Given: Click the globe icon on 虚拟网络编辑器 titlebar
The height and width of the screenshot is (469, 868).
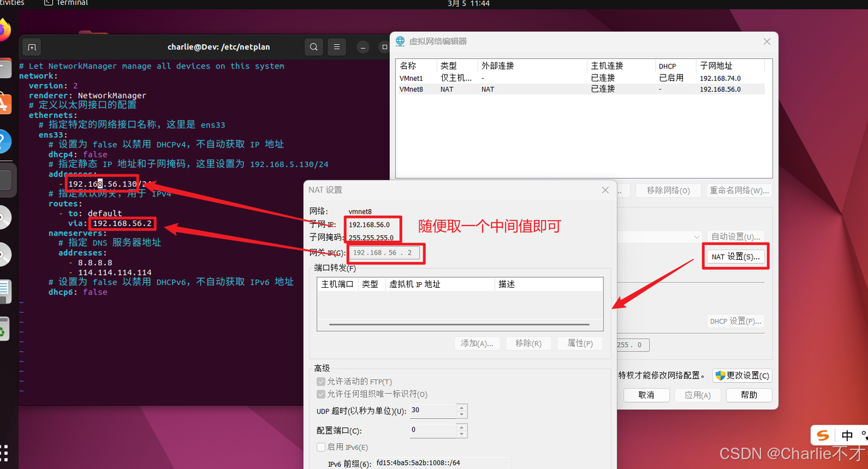Looking at the screenshot, I should point(400,41).
